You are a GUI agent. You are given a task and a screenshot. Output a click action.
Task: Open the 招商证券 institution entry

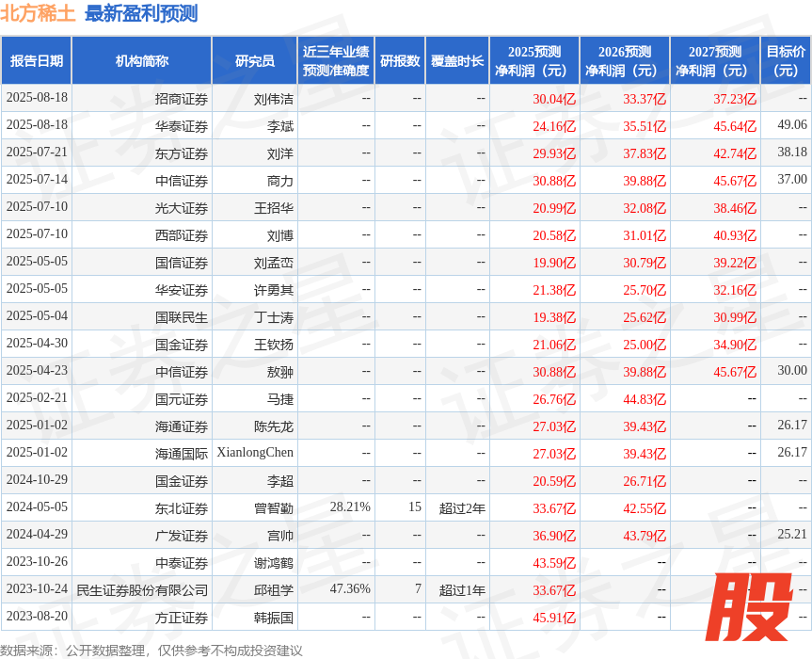[x=182, y=99]
